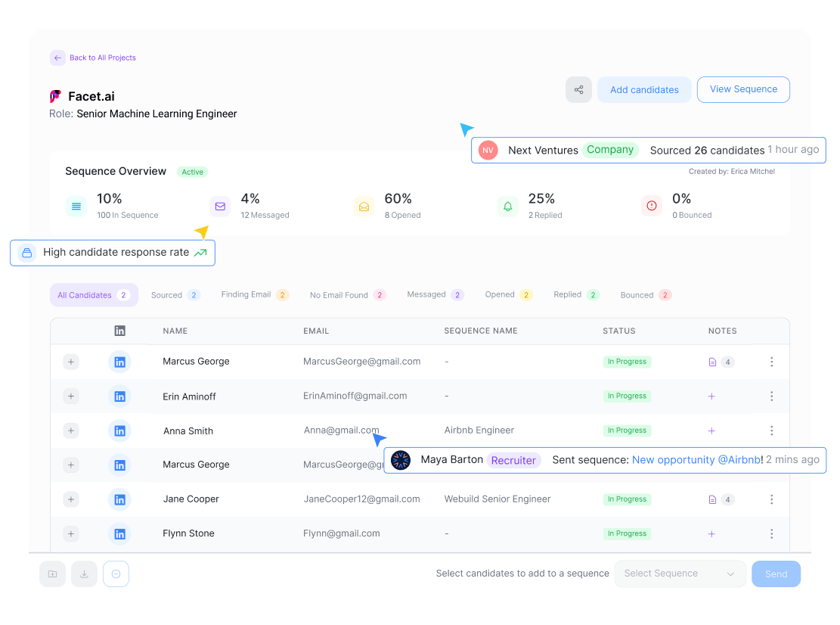Click the share icon button
840x625 pixels.
578,90
